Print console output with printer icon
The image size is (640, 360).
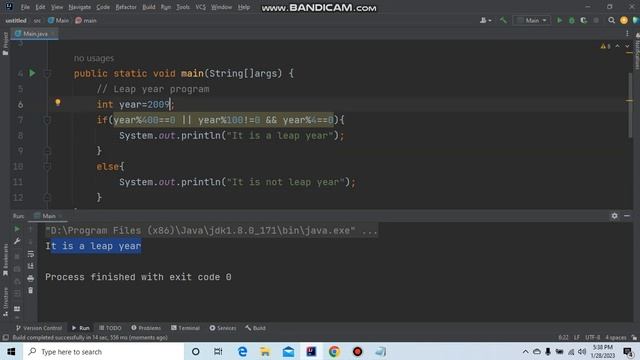[31, 278]
